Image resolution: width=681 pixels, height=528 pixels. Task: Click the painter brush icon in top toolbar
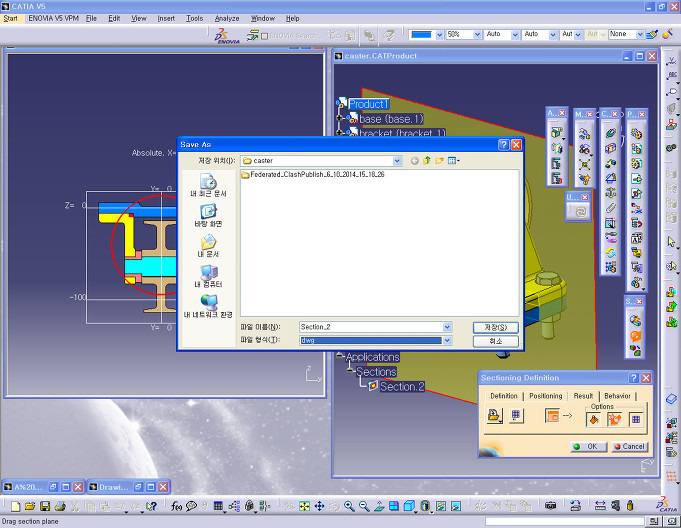coord(652,34)
